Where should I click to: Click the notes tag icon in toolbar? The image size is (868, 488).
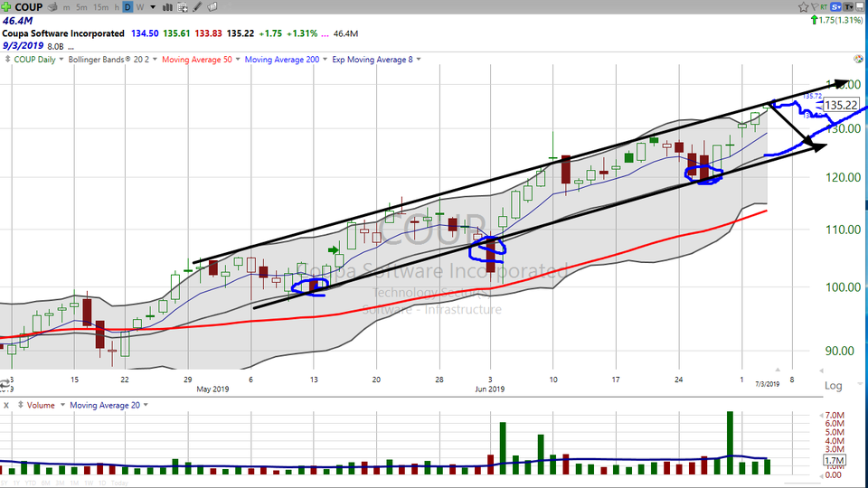pos(212,7)
